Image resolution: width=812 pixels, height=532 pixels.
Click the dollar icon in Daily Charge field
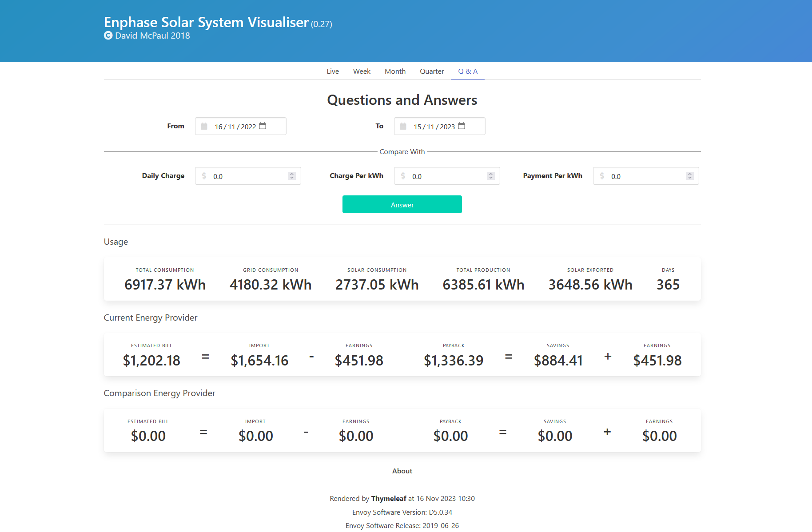[x=204, y=176]
